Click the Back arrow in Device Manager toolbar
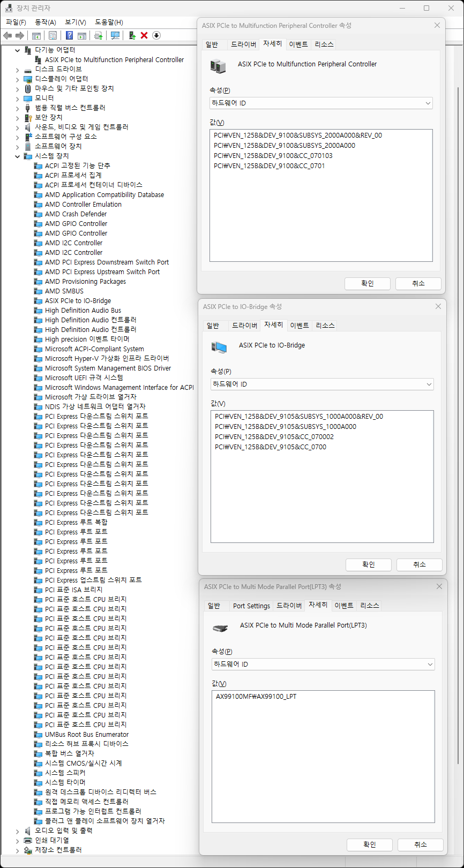 (x=8, y=35)
